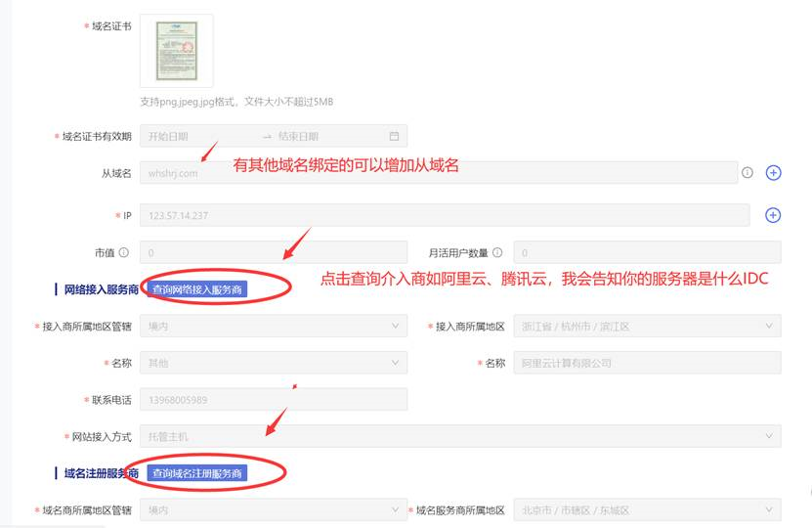This screenshot has width=812, height=528.
Task: Click the calendar icon in 域名证书有效期 field
Action: click(394, 136)
